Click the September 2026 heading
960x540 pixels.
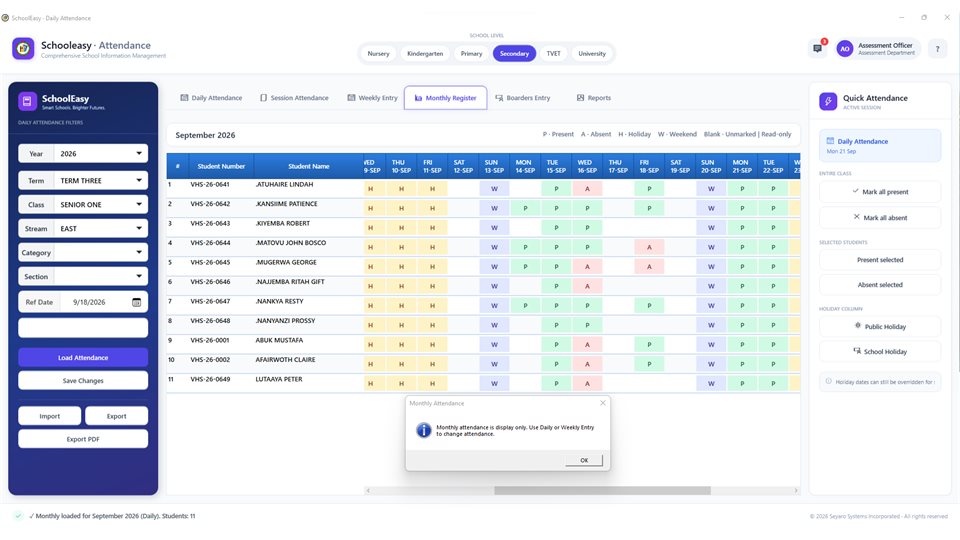tap(205, 135)
